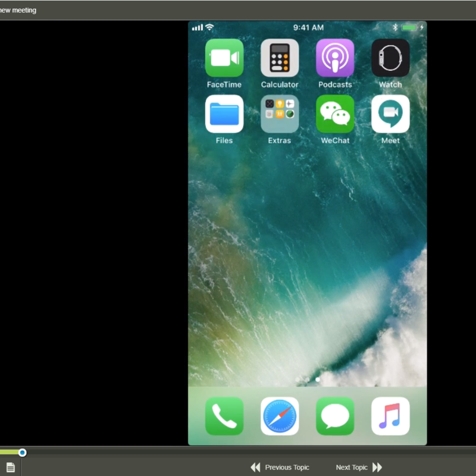Go to Previous Topic
This screenshot has height=476, width=476.
pos(280,467)
